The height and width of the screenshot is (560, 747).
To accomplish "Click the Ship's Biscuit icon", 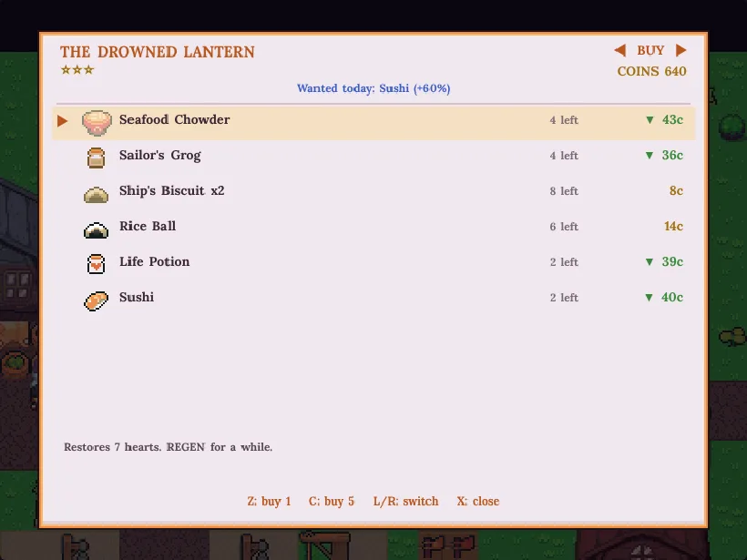I will (96, 195).
